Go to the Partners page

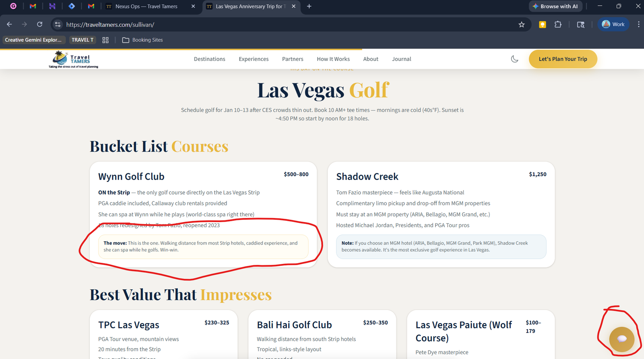pos(293,59)
